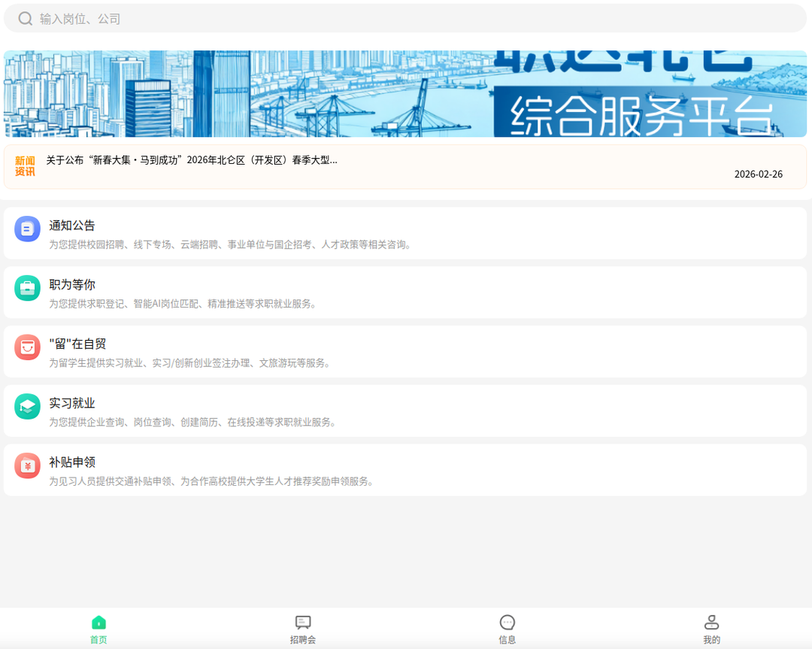The height and width of the screenshot is (649, 812).
Task: Switch to the 首页 home tab
Action: click(97, 628)
